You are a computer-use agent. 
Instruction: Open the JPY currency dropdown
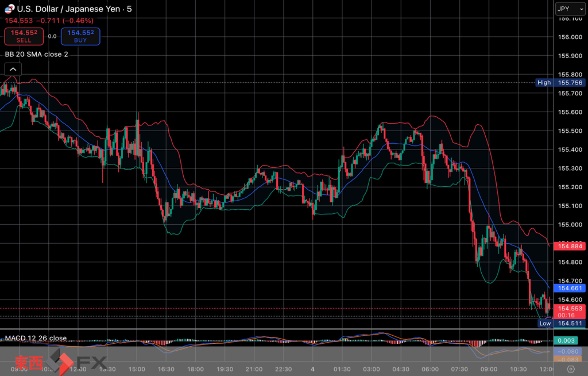tap(569, 9)
